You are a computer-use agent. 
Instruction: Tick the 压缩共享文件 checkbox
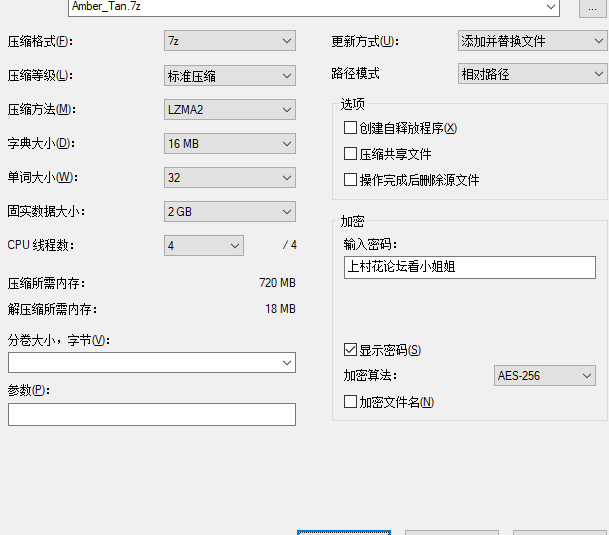[x=350, y=154]
